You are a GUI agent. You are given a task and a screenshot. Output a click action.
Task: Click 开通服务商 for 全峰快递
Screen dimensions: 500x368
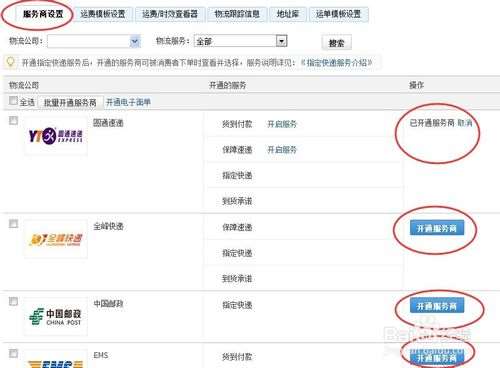[437, 228]
